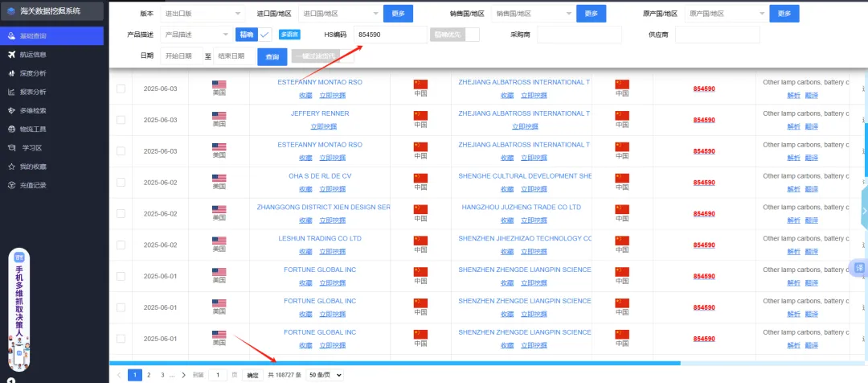Image resolution: width=868 pixels, height=383 pixels.
Task: Click the HS编码 input field
Action: [391, 35]
